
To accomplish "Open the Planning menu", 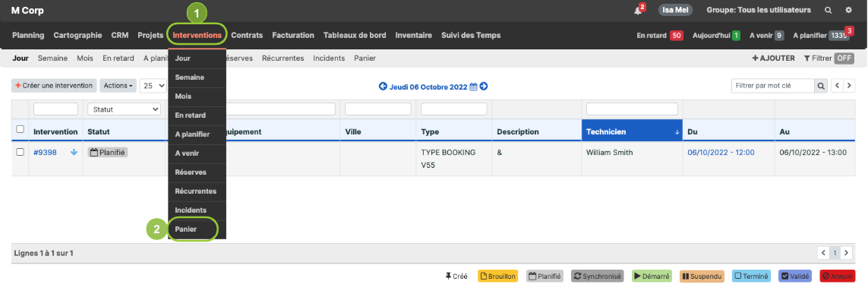I will [x=28, y=35].
